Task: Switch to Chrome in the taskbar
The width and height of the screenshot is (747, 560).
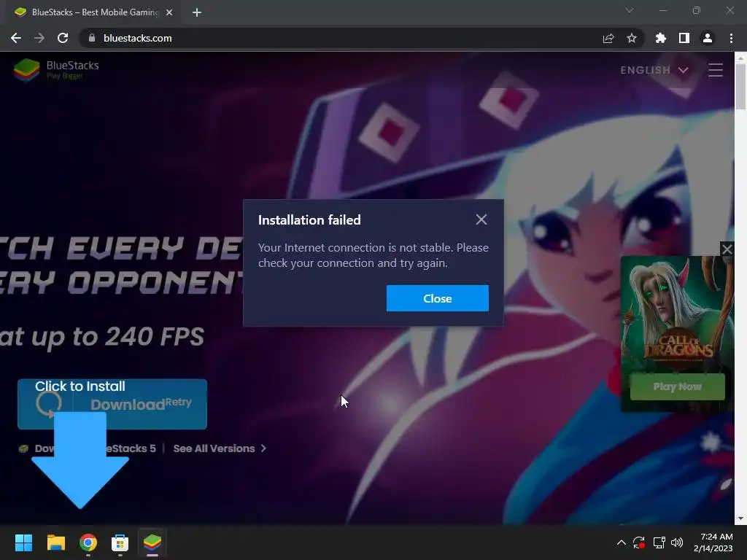Action: 88,542
